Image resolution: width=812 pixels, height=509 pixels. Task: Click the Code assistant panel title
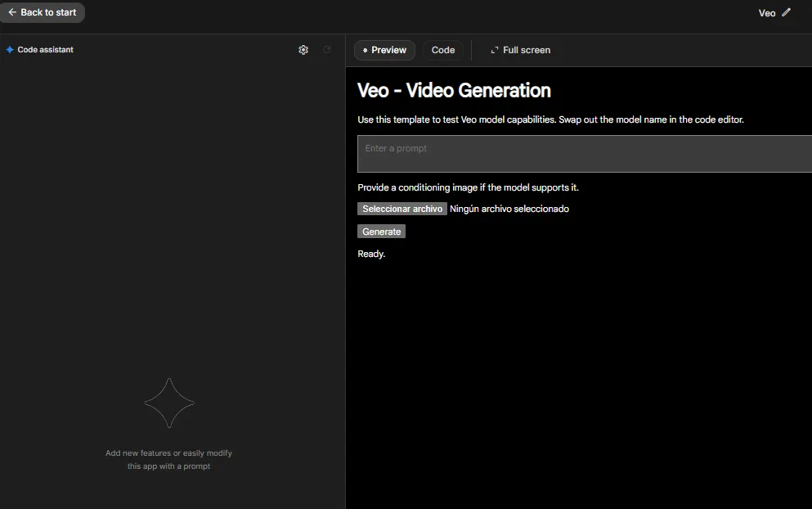point(45,50)
